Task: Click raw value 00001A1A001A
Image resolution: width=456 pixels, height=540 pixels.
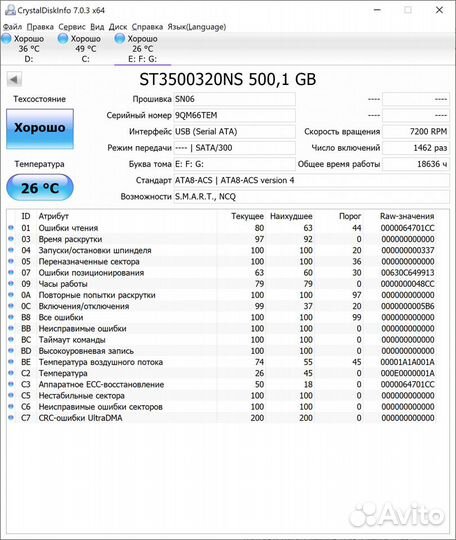Action: pyautogui.click(x=407, y=362)
